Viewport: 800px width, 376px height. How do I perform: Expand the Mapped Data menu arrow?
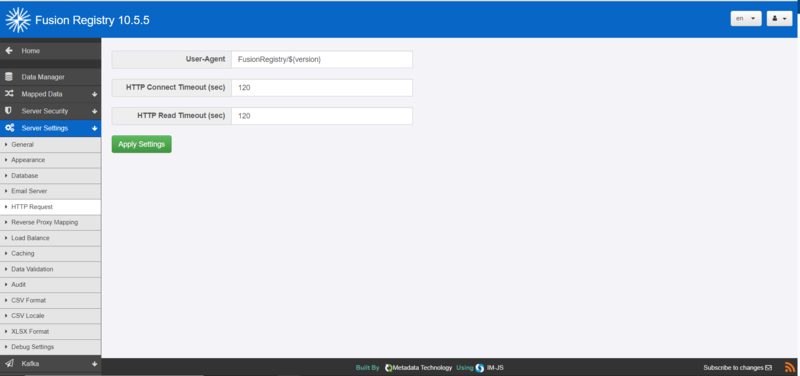94,94
